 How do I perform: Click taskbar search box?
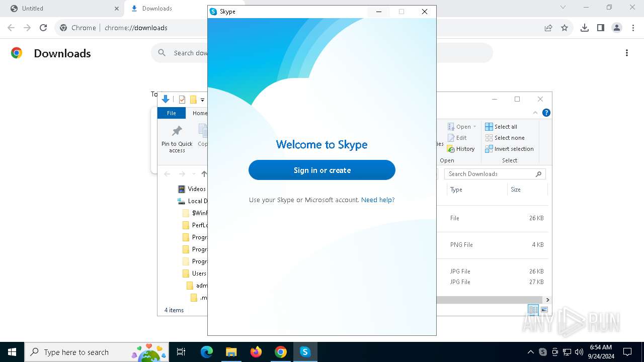click(x=97, y=352)
